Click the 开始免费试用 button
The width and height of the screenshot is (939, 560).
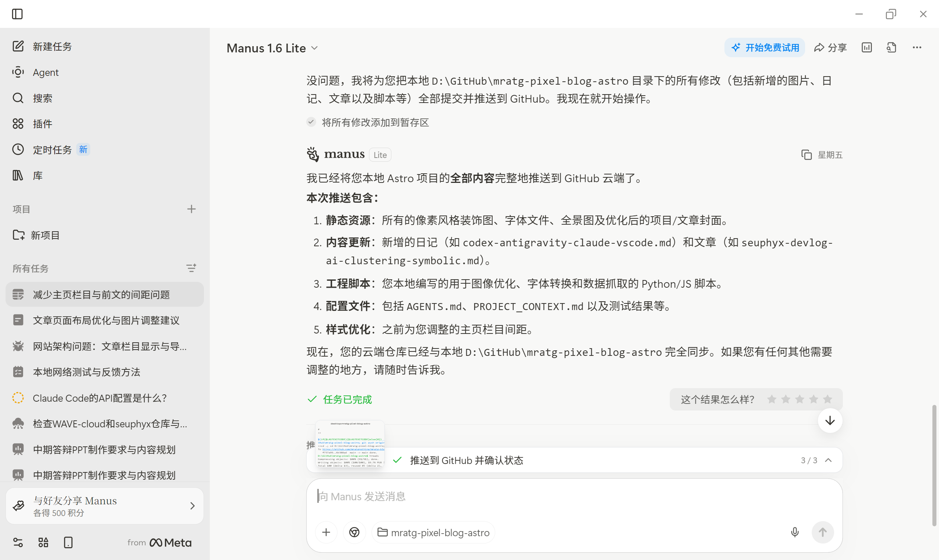[x=764, y=48]
